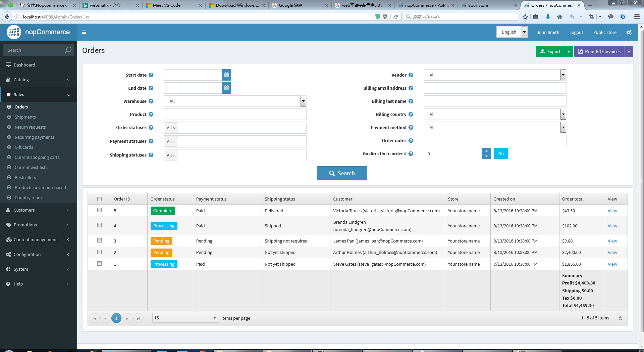Open the Start date calendar picker
The image size is (644, 352).
tap(226, 75)
